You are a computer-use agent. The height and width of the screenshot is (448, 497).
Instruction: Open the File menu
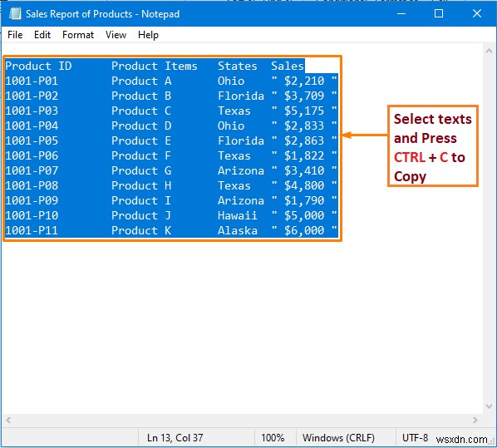[15, 35]
